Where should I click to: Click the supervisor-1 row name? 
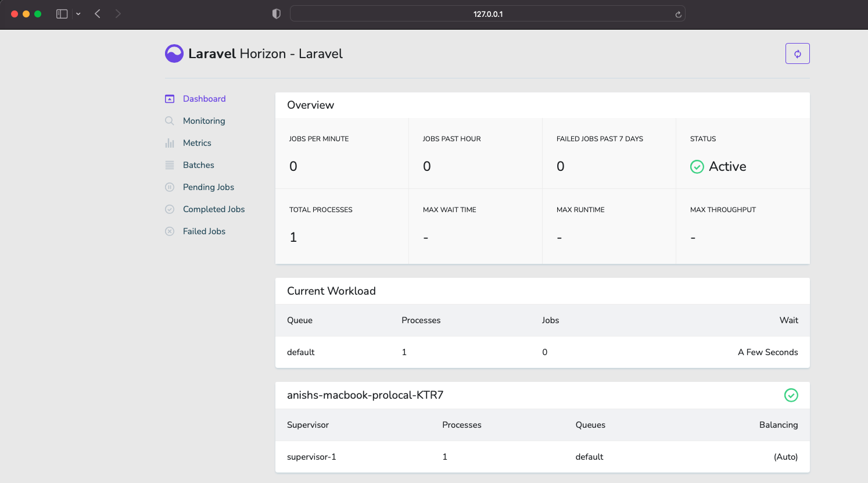pyautogui.click(x=311, y=457)
